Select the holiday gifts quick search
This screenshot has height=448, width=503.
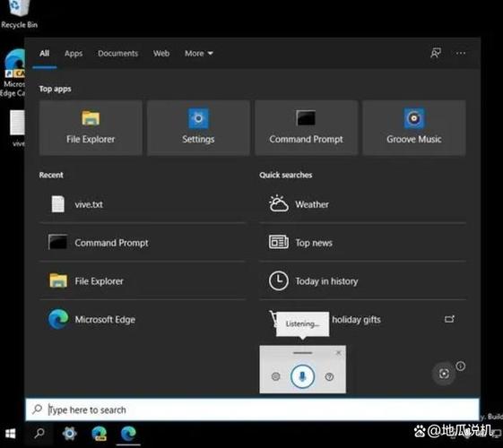362,320
